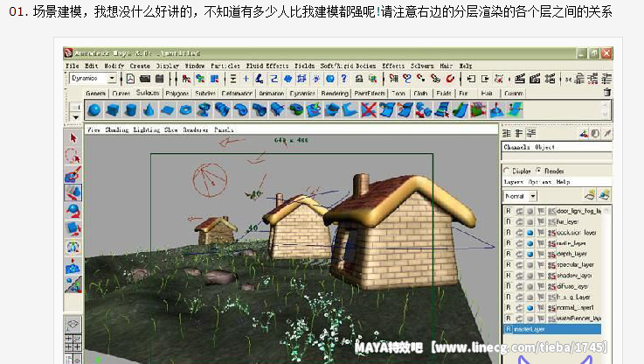This screenshot has height=364, width=644.
Task: Select the Render layers radio button
Action: tap(538, 171)
